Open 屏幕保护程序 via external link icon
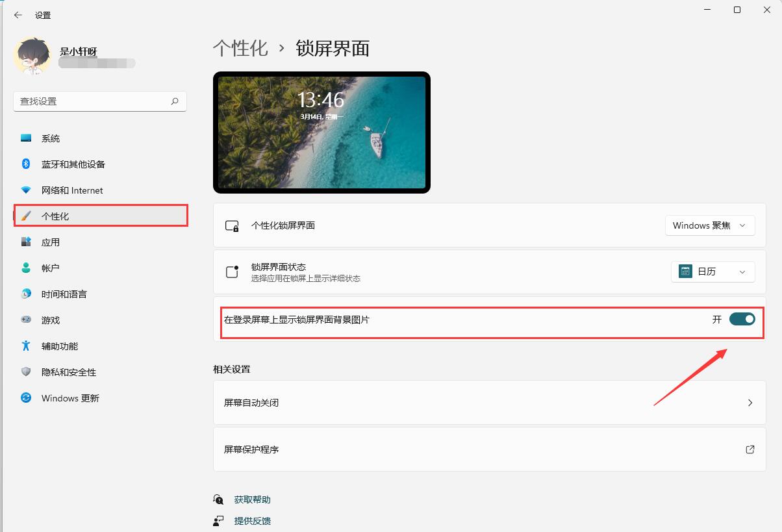Screen dimensions: 782x532 pos(750,449)
